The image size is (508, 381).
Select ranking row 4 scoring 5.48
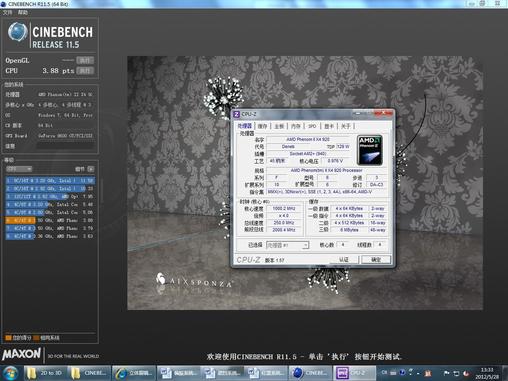pos(50,204)
